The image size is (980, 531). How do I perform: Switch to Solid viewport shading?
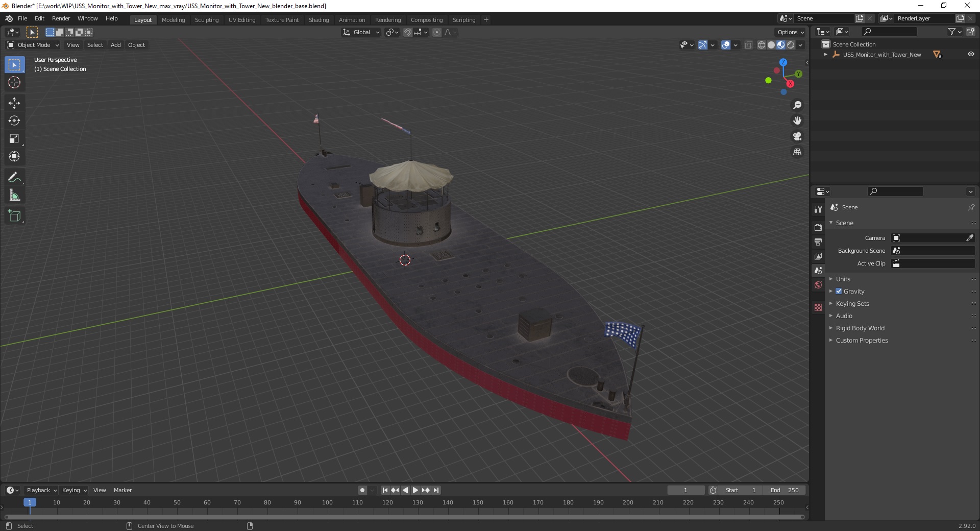pos(771,45)
